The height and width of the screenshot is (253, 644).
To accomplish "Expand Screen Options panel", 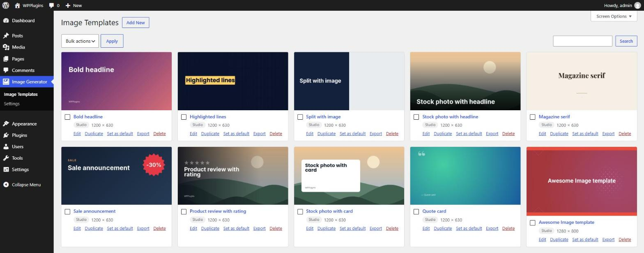I will [x=614, y=16].
